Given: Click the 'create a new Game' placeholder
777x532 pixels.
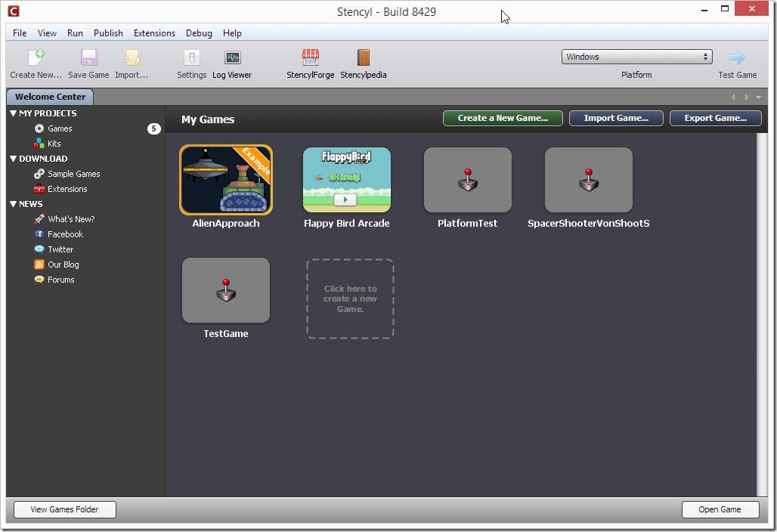Looking at the screenshot, I should coord(351,298).
